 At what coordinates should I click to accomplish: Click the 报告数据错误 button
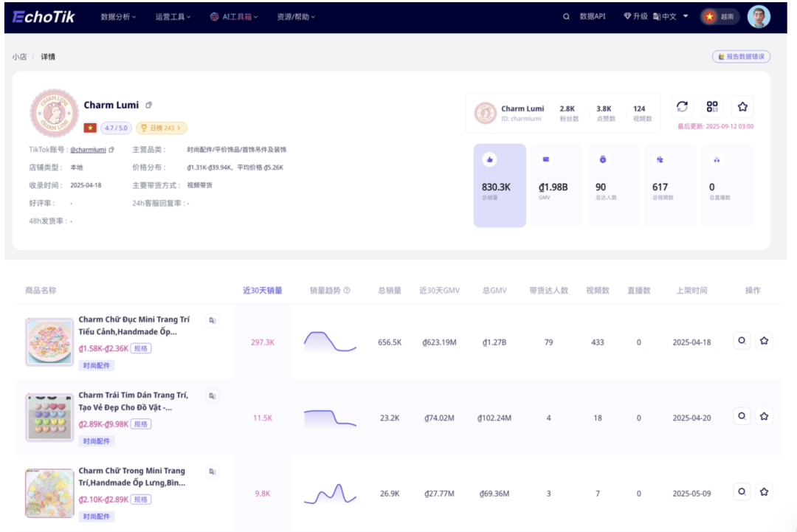tap(741, 57)
